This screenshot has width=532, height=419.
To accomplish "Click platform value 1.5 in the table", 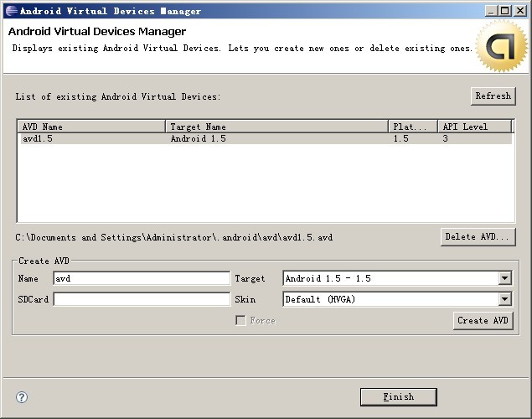I will (401, 139).
